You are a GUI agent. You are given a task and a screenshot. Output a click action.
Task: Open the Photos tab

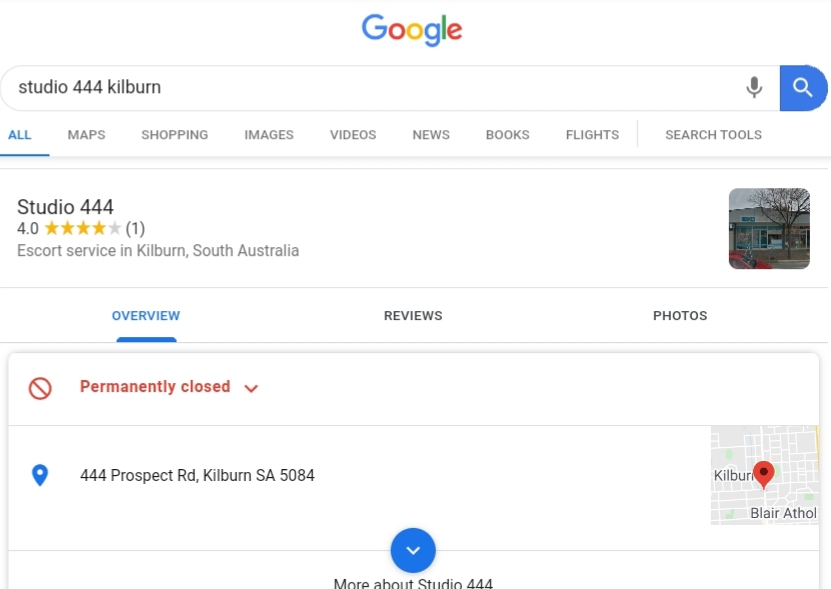point(680,315)
